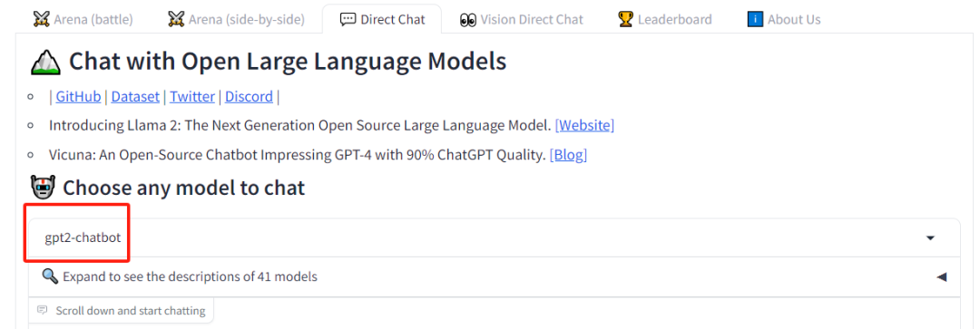The image size is (980, 329).
Task: Visit the Twitter link
Action: point(191,97)
